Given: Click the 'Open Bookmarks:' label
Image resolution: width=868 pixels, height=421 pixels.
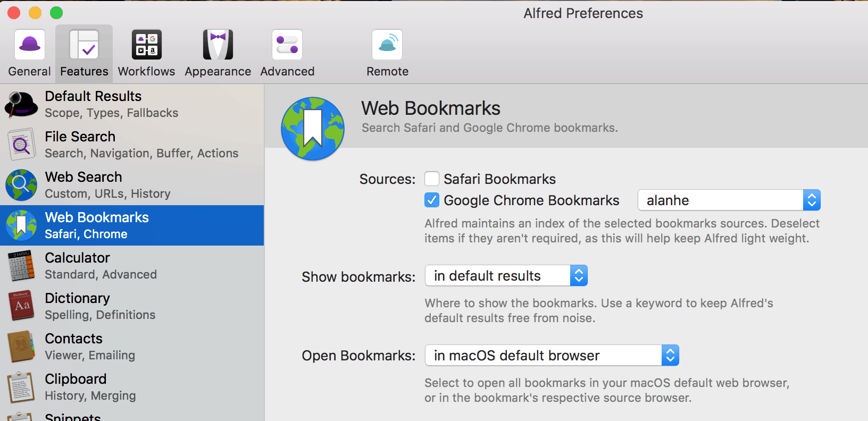Looking at the screenshot, I should tap(358, 356).
